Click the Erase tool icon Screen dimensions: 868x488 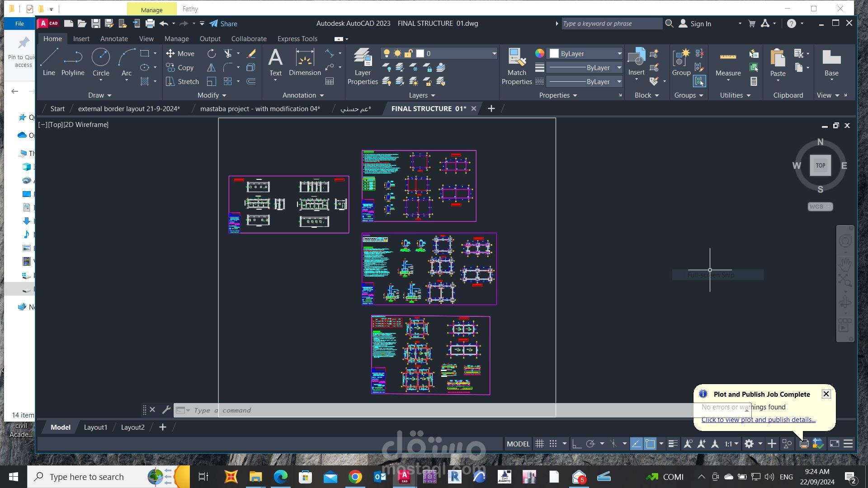[251, 53]
